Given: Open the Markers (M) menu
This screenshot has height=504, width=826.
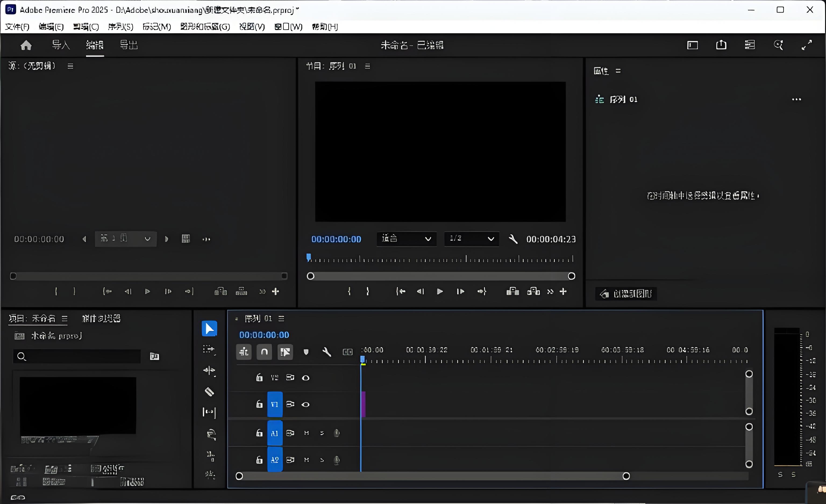Looking at the screenshot, I should click(x=156, y=27).
